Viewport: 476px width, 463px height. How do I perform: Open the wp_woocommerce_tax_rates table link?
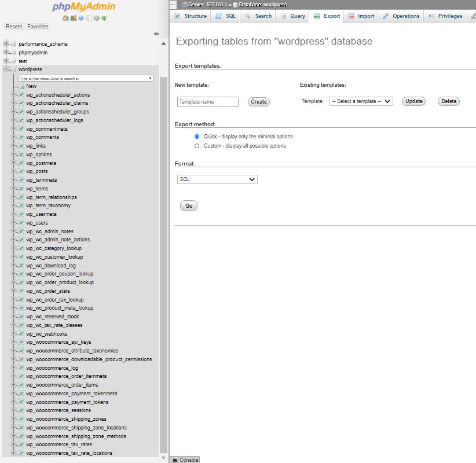coord(59,444)
